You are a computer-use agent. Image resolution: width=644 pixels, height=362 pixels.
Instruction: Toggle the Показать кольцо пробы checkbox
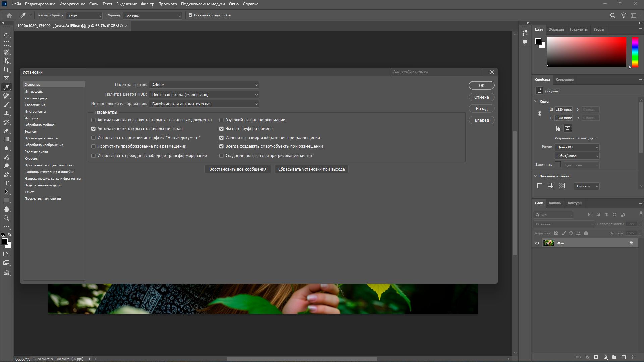(x=190, y=15)
